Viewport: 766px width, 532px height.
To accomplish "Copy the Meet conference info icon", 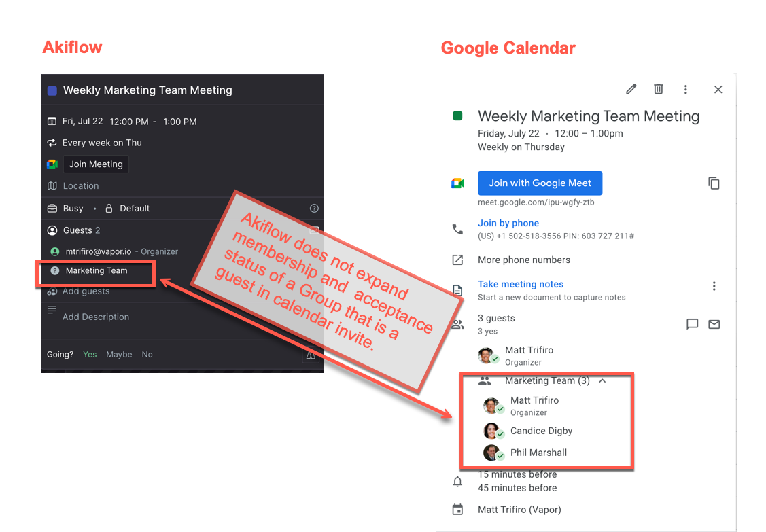I will pyautogui.click(x=714, y=183).
